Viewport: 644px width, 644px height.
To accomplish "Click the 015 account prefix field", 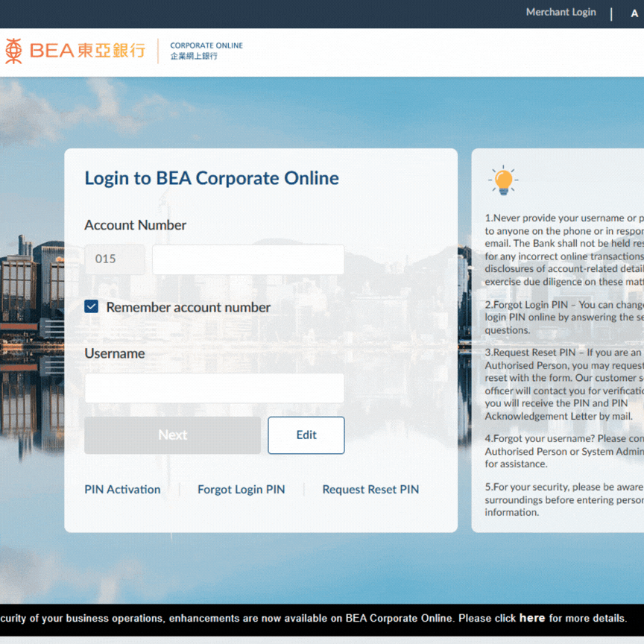I will point(115,259).
